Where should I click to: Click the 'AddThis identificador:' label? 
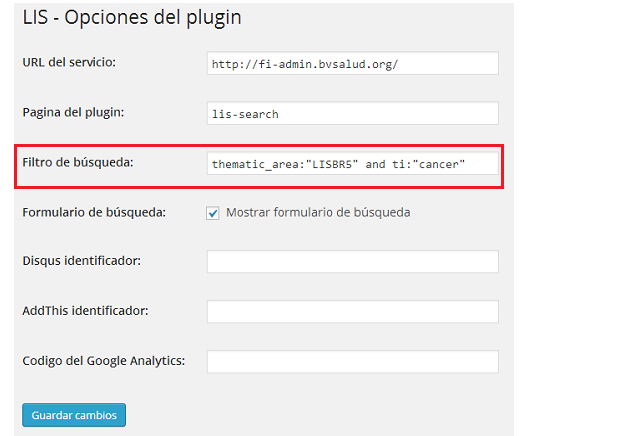tap(85, 311)
